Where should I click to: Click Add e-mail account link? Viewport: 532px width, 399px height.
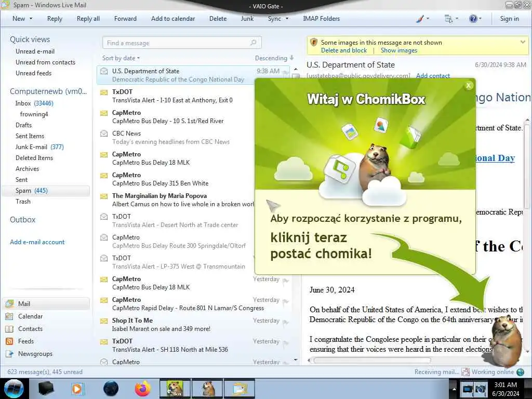pos(37,242)
